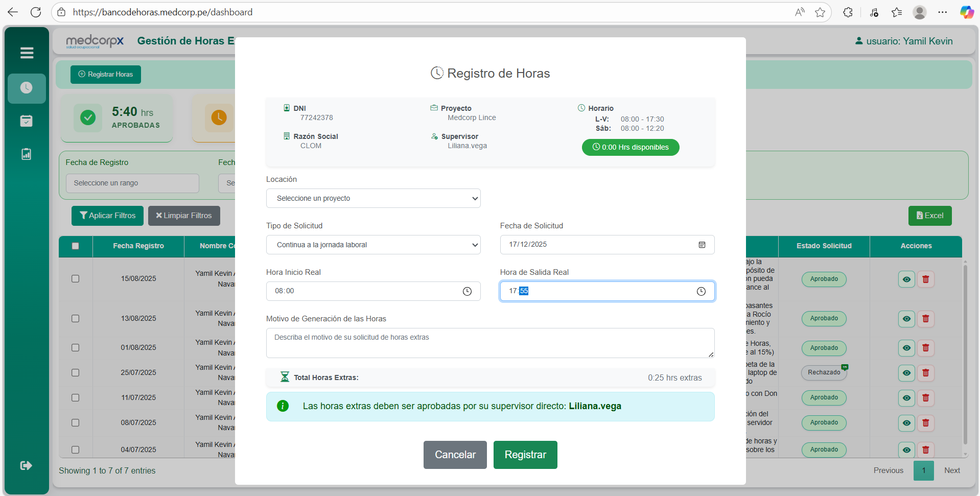The height and width of the screenshot is (496, 980).
Task: Open the calendar check sidebar icon
Action: tap(27, 121)
